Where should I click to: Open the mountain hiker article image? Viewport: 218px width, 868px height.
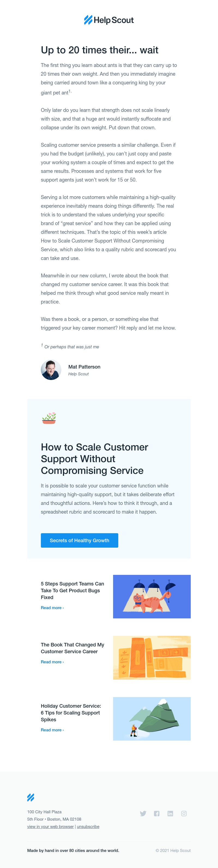152,719
